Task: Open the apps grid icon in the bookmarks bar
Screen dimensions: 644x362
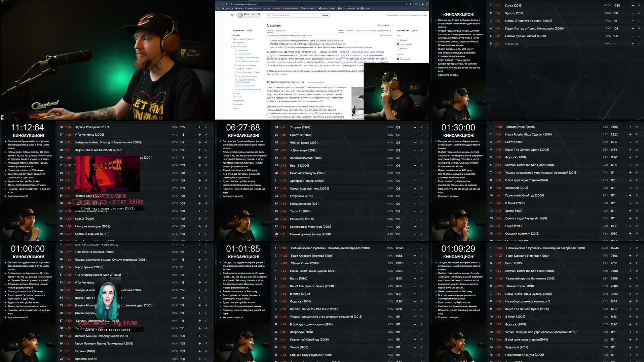Action: [218, 8]
